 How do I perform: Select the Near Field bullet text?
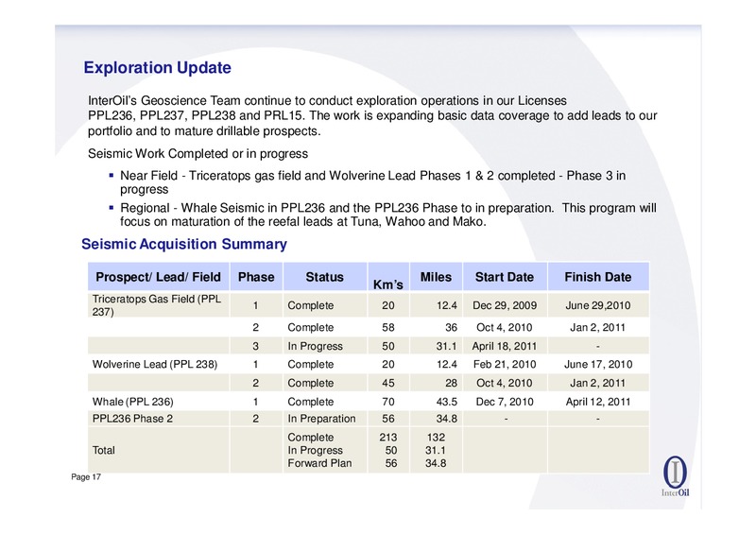(372, 182)
